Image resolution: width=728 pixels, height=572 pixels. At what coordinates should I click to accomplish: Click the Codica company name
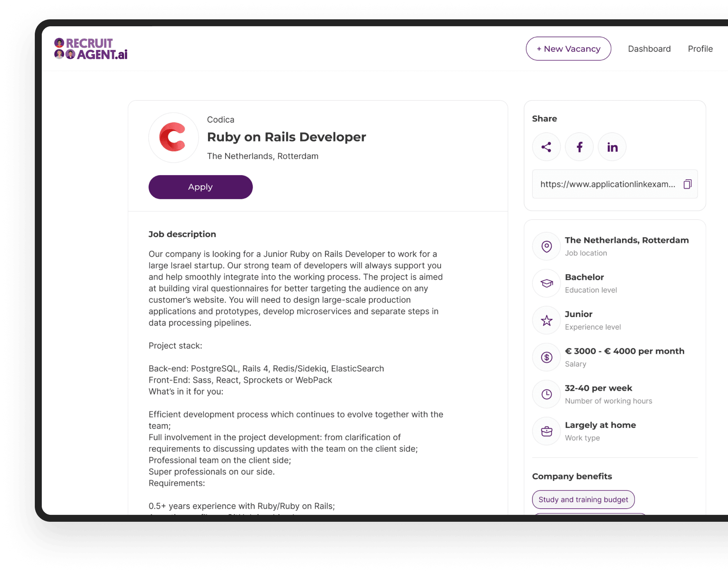coord(220,120)
